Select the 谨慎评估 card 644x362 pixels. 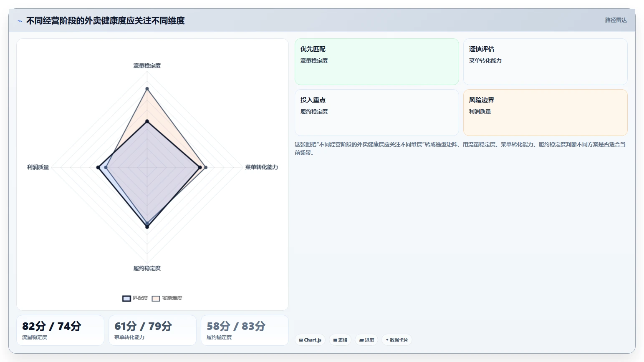[x=545, y=62]
